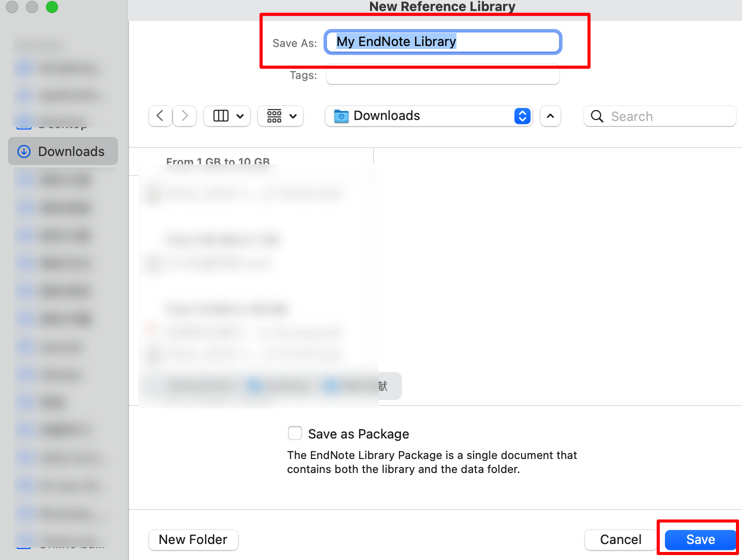
Task: Open the grouping options grid icon
Action: click(274, 116)
